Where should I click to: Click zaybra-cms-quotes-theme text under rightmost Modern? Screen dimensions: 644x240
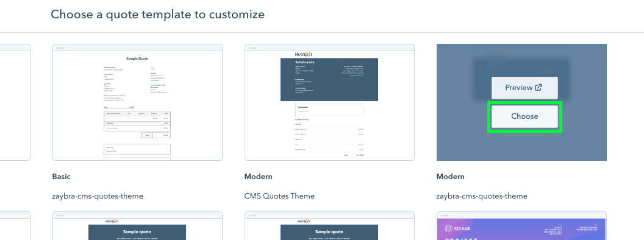coord(482,196)
